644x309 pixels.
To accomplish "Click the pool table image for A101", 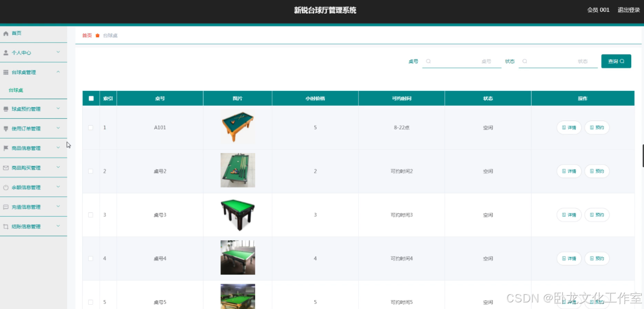I will (238, 127).
